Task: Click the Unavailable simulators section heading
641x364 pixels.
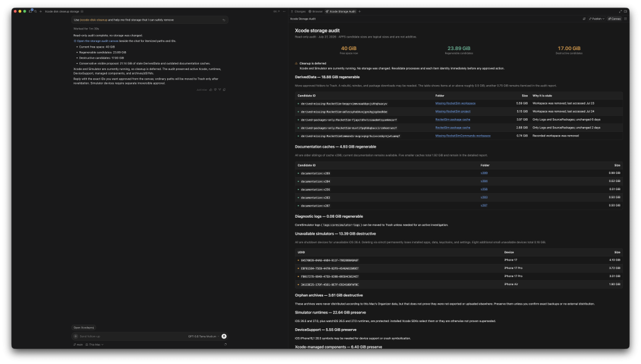Action: 336,234
